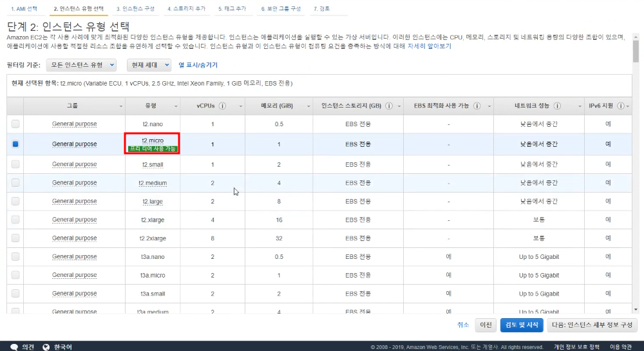The width and height of the screenshot is (644, 351).
Task: Go to step 1. AMI 선택 tab
Action: tap(24, 8)
